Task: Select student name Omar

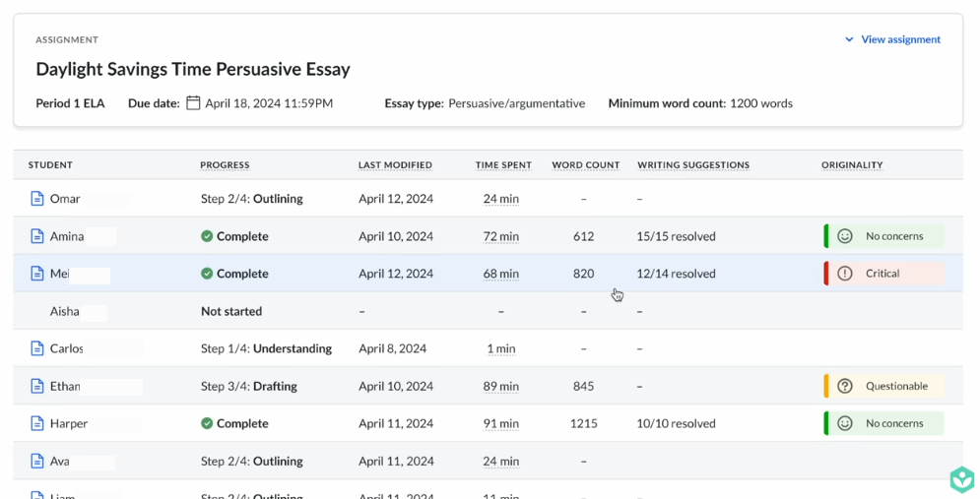Action: tap(65, 199)
